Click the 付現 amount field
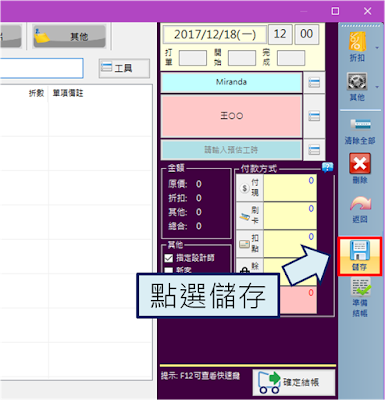Screen dimensions: 385x400 click(290, 188)
